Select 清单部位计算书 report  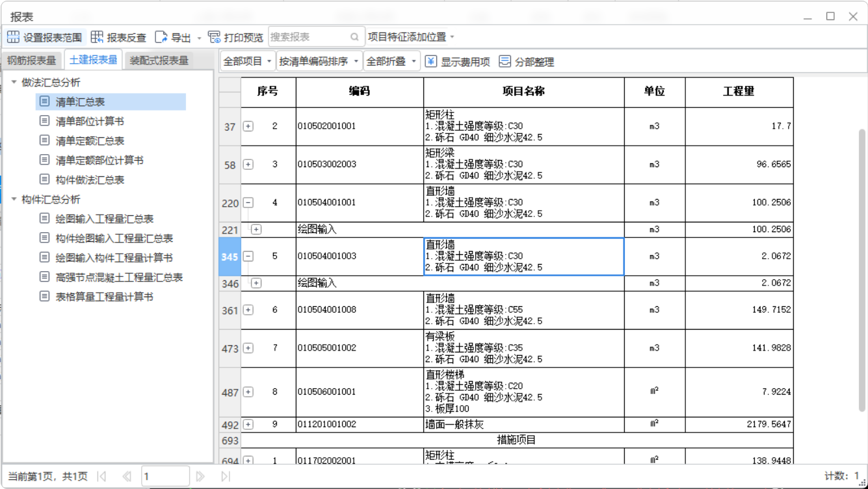click(x=90, y=122)
